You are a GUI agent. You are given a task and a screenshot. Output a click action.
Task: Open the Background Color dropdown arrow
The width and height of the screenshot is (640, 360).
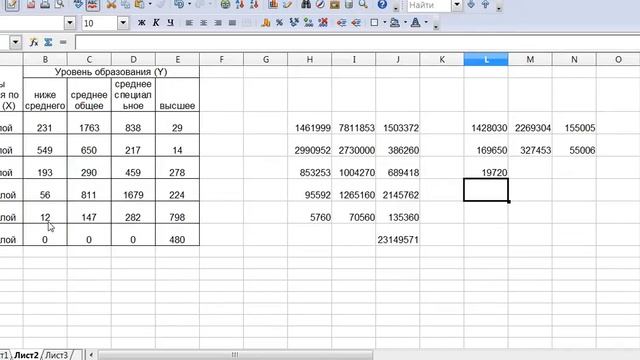pyautogui.click(x=405, y=23)
